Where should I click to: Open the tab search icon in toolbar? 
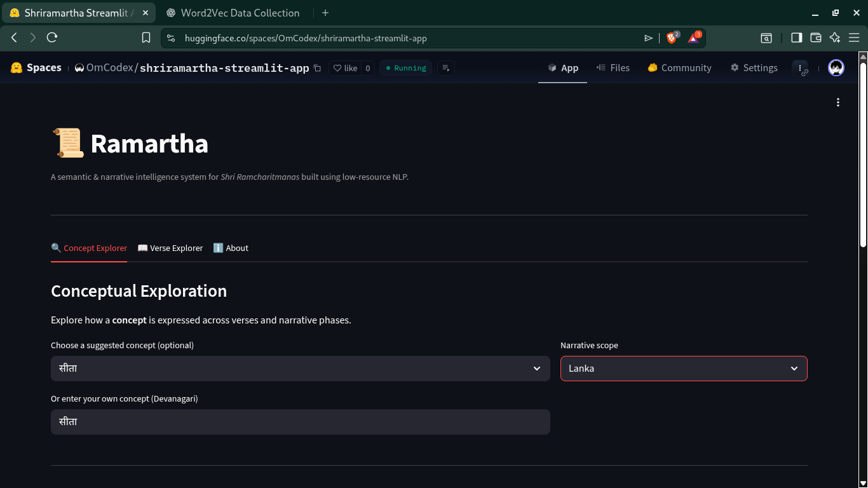[x=766, y=38]
